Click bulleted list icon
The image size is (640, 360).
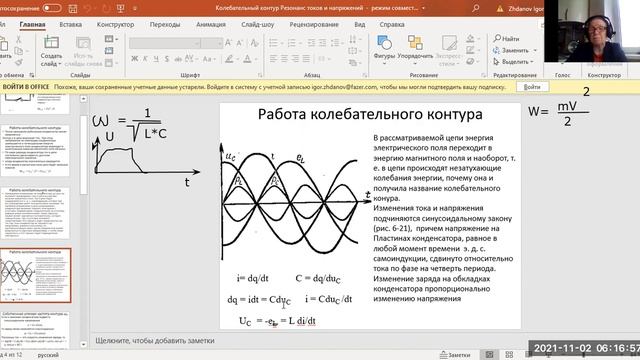click(273, 42)
